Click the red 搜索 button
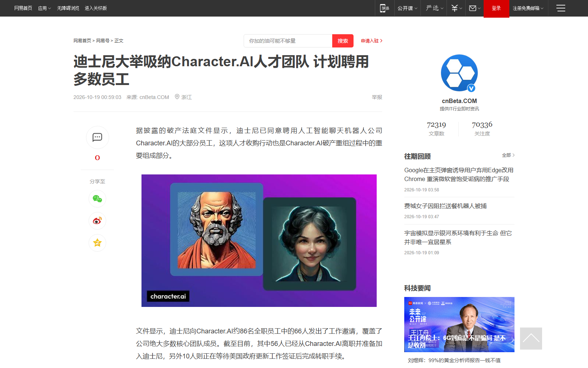Image resolution: width=588 pixels, height=368 pixels. point(343,41)
